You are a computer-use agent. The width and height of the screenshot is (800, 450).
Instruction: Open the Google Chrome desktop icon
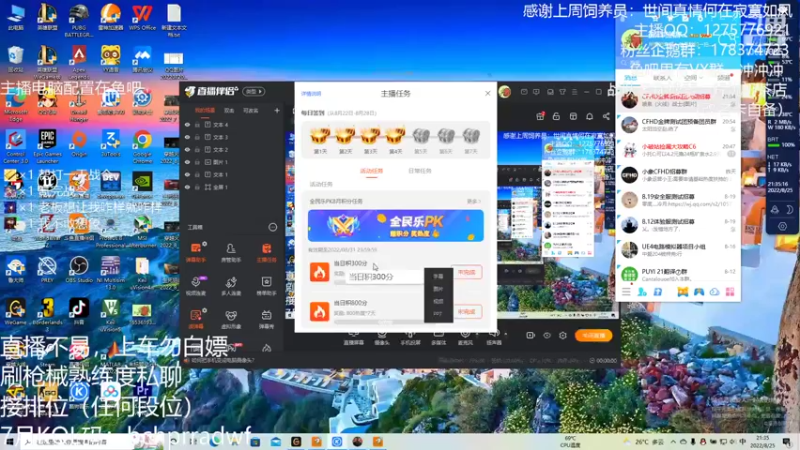[142, 146]
